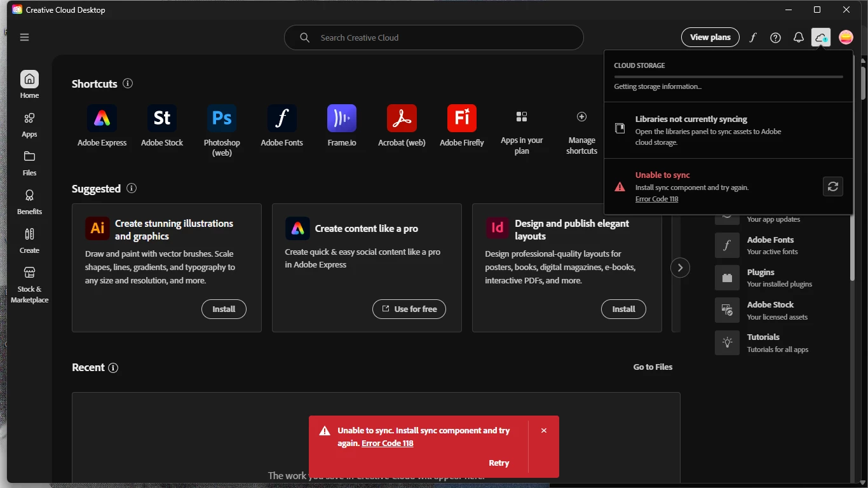Click the Libraries not currently syncing entry

728,130
